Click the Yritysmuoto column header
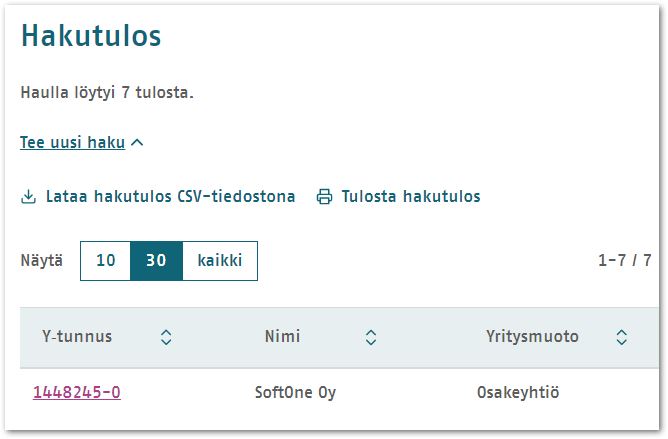The width and height of the screenshot is (668, 439). pos(532,336)
